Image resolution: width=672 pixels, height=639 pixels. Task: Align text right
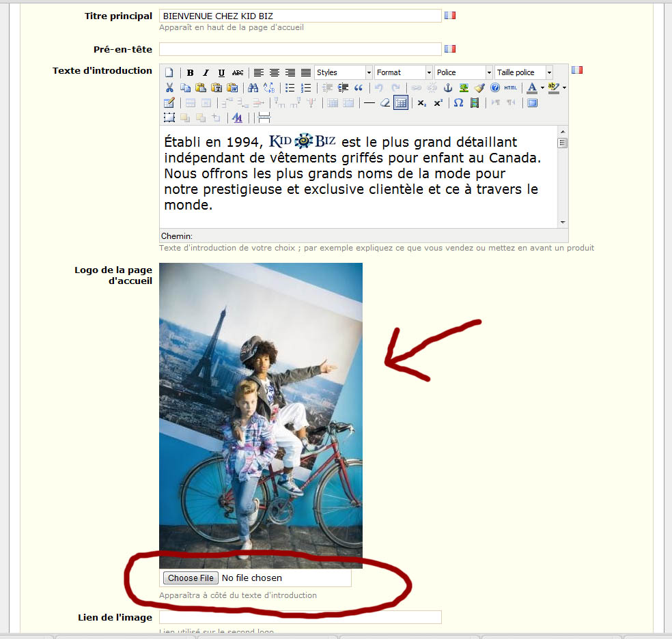[x=290, y=72]
